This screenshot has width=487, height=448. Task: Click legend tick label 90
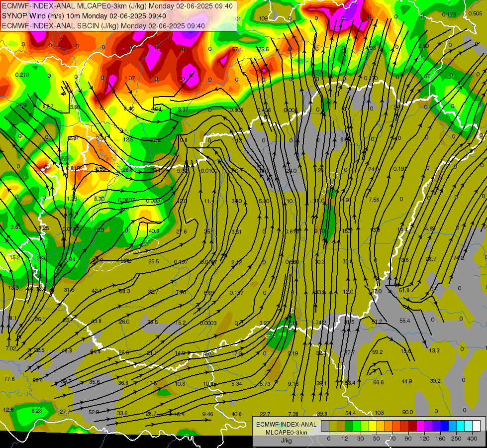point(408,439)
